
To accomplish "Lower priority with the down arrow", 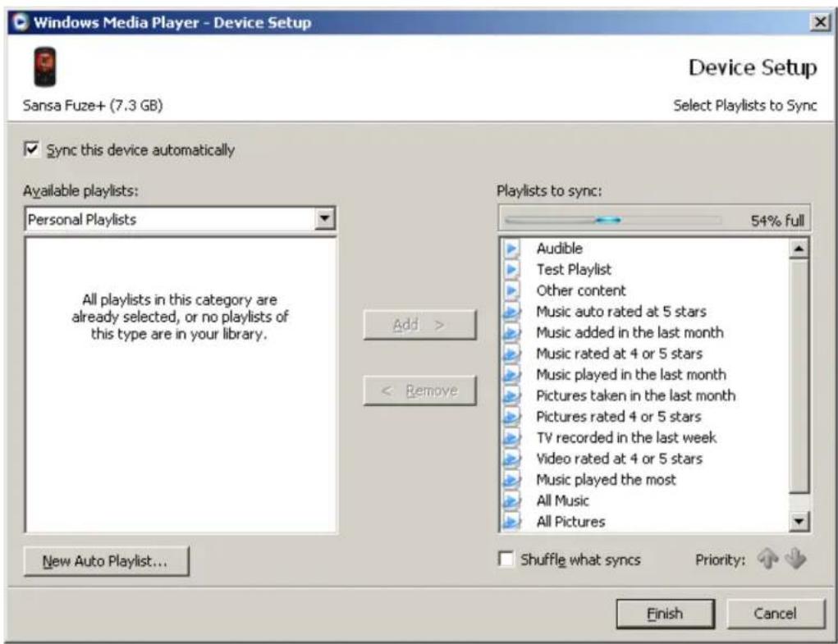I will pyautogui.click(x=796, y=560).
